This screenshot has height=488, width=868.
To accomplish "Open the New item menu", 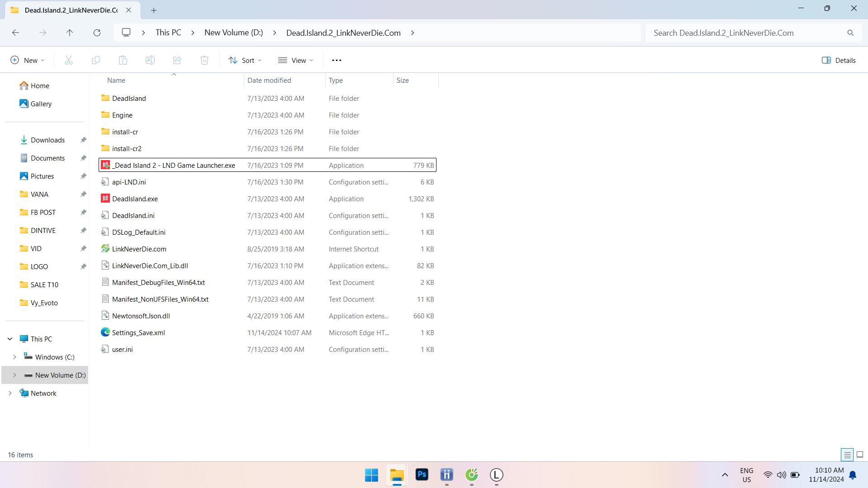I will (x=27, y=60).
